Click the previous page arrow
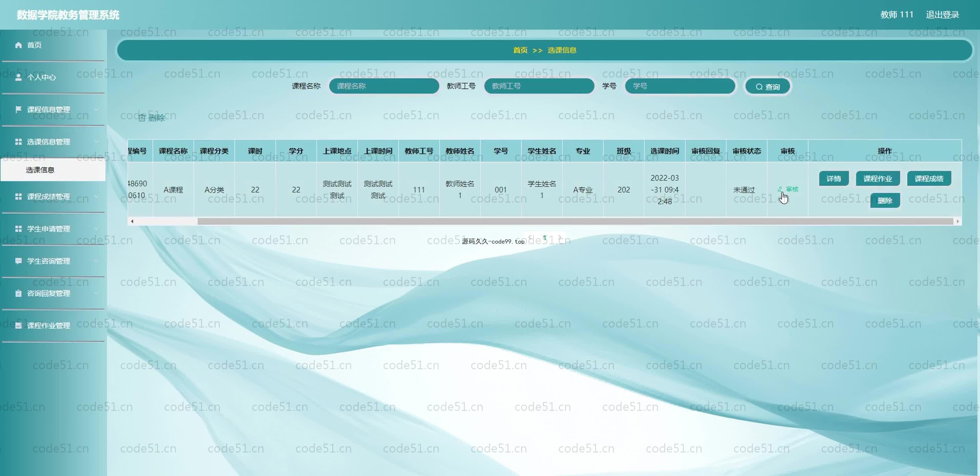The height and width of the screenshot is (476, 980). [x=530, y=238]
